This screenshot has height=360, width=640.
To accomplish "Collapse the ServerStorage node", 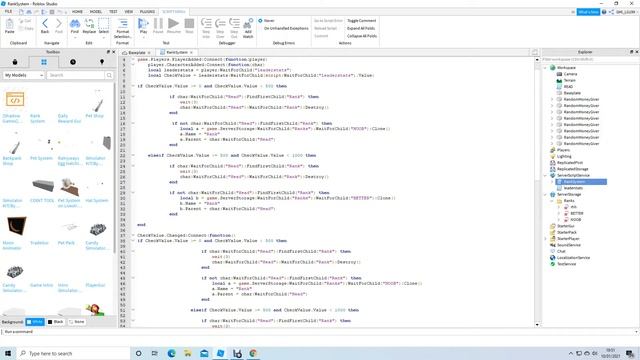I will [x=546, y=195].
